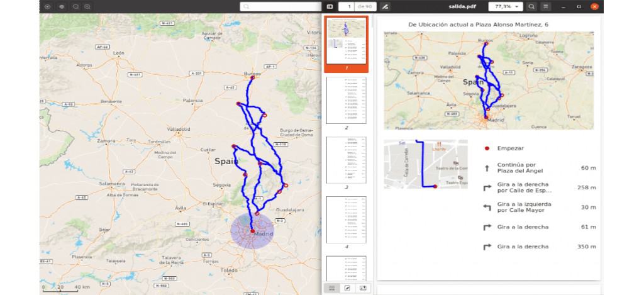Click 'Gira a la izquierda por Calle Mayor' text
The width and height of the screenshot is (644, 295).
tap(524, 207)
